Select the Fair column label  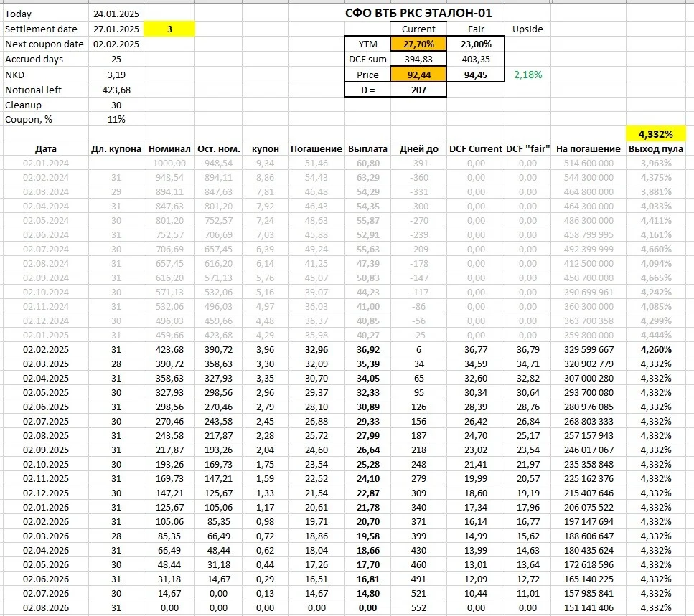476,29
